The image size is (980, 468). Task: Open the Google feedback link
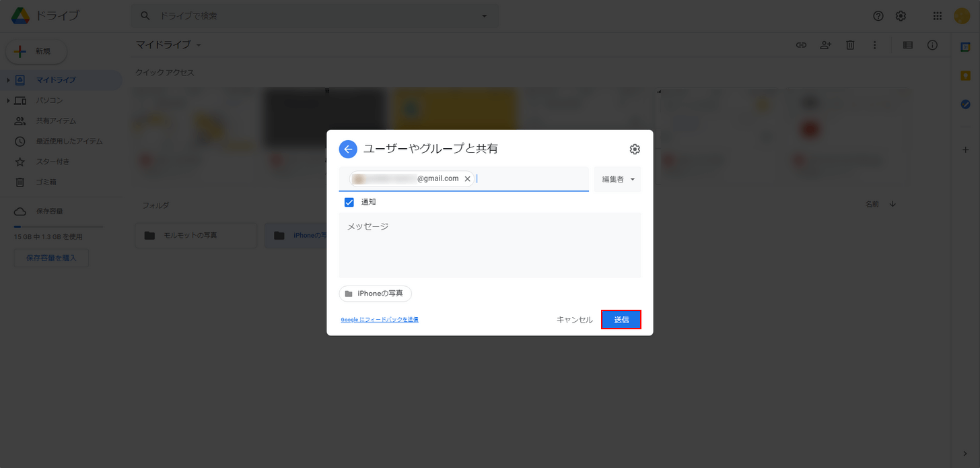tap(380, 320)
